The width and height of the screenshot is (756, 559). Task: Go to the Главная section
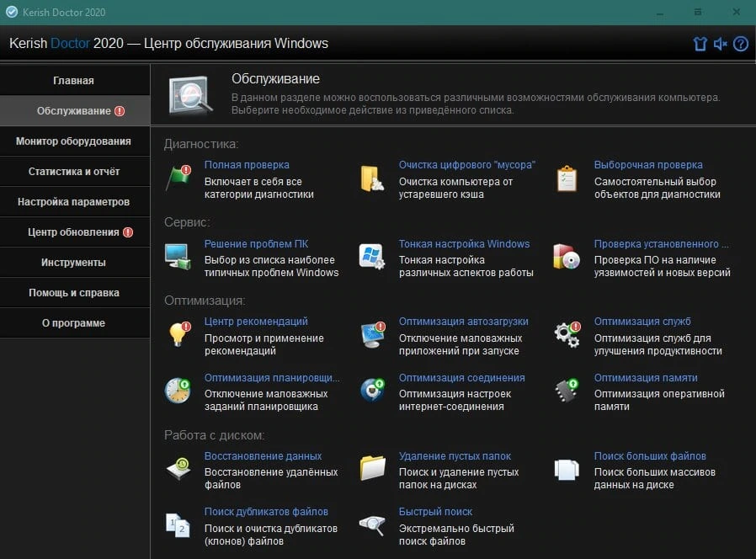tap(75, 81)
